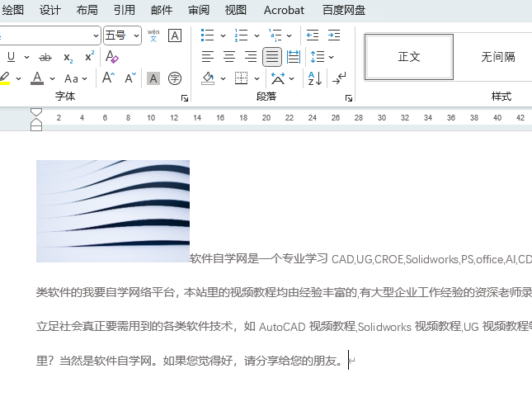Apply the 正文 style
532x411 pixels.
(x=409, y=57)
